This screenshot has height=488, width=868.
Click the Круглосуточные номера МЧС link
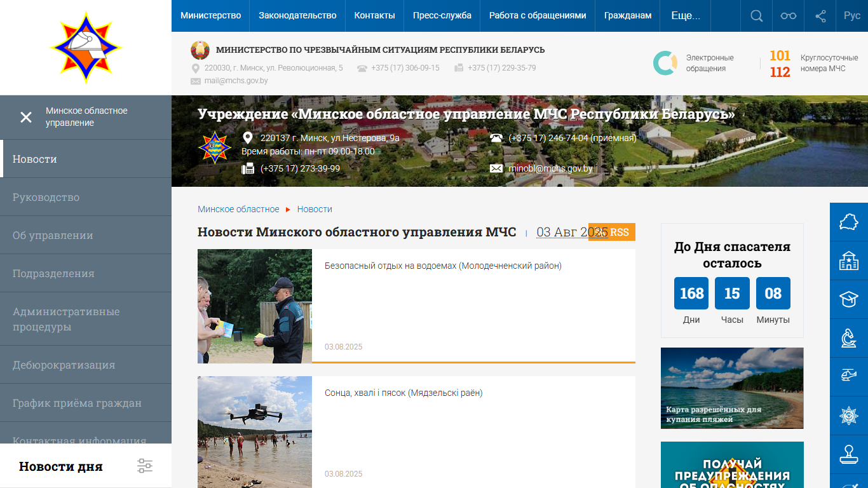[x=829, y=63]
